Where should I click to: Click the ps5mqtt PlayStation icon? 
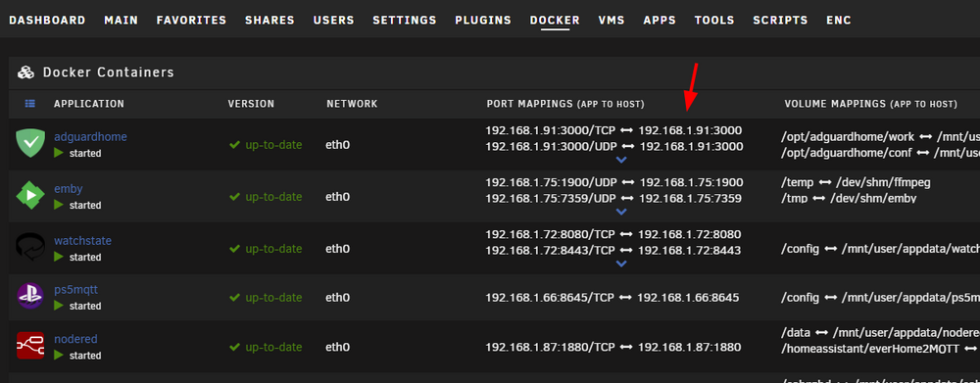[x=30, y=296]
